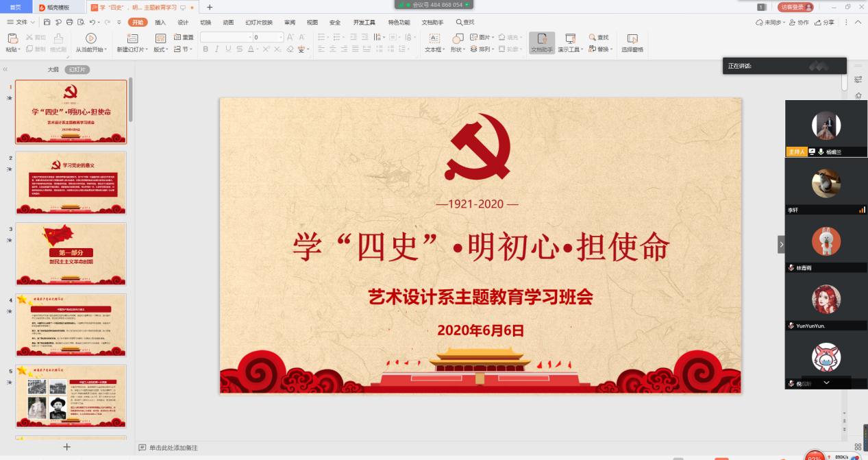
Task: Switch to Slides (幻灯片) panel view
Action: click(77, 69)
